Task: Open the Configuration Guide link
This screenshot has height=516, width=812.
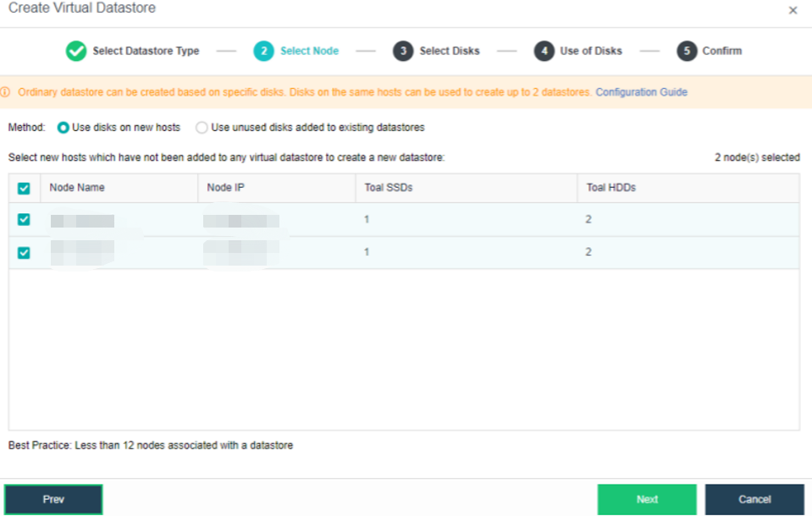Action: [641, 92]
